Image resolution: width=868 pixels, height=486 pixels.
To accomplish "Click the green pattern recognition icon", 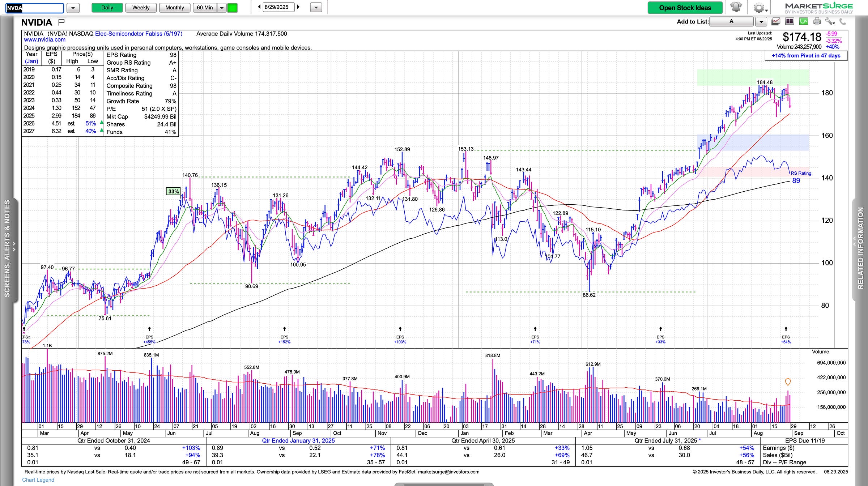I will coord(803,22).
